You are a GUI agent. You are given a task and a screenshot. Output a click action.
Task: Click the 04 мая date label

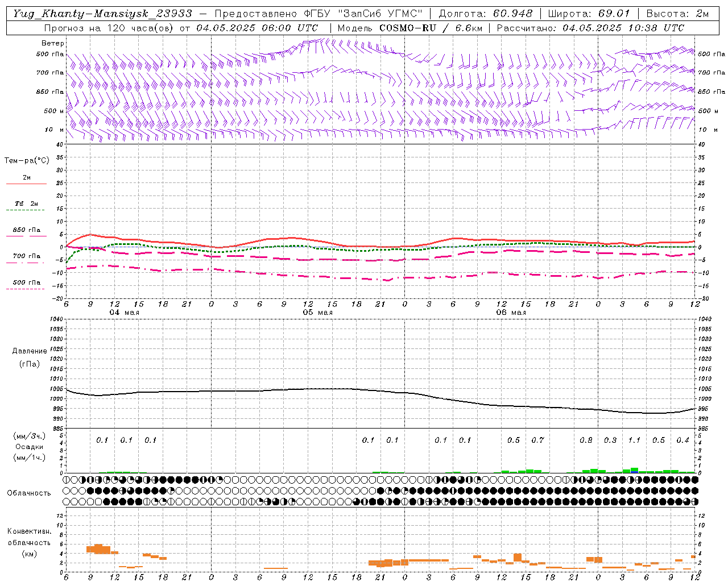coord(125,313)
